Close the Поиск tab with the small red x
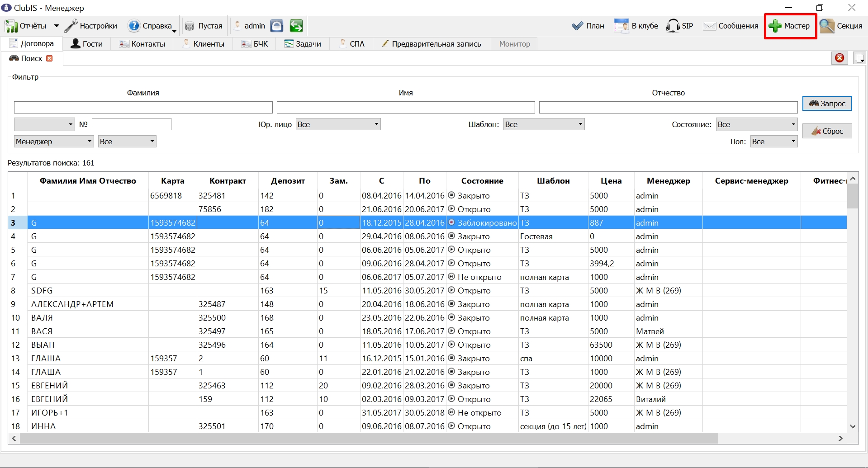This screenshot has height=468, width=868. pos(49,58)
